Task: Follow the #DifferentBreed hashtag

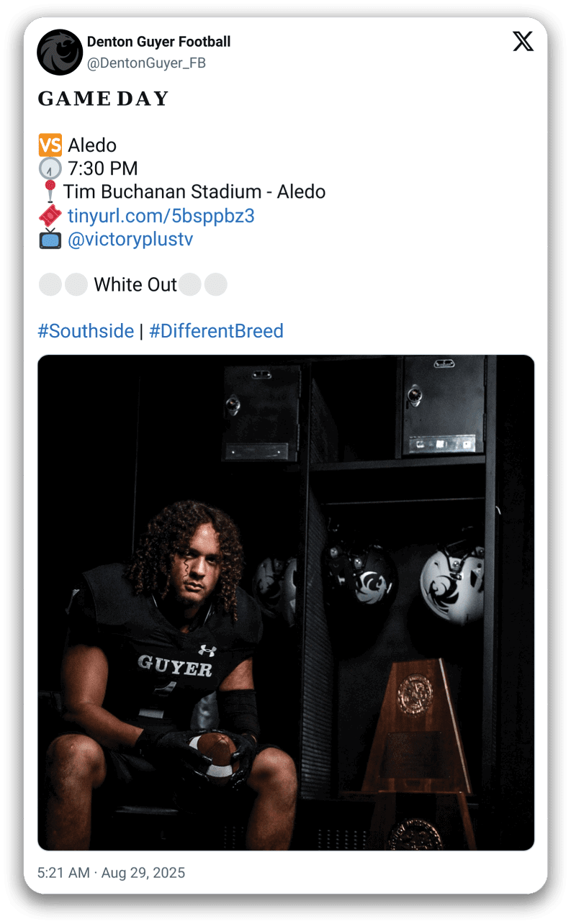Action: (x=216, y=331)
